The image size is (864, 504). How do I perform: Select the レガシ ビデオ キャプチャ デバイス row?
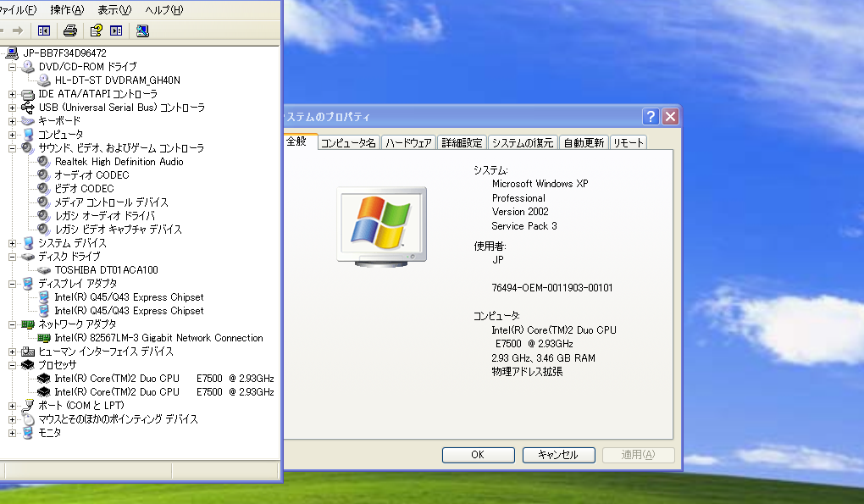pyautogui.click(x=118, y=230)
